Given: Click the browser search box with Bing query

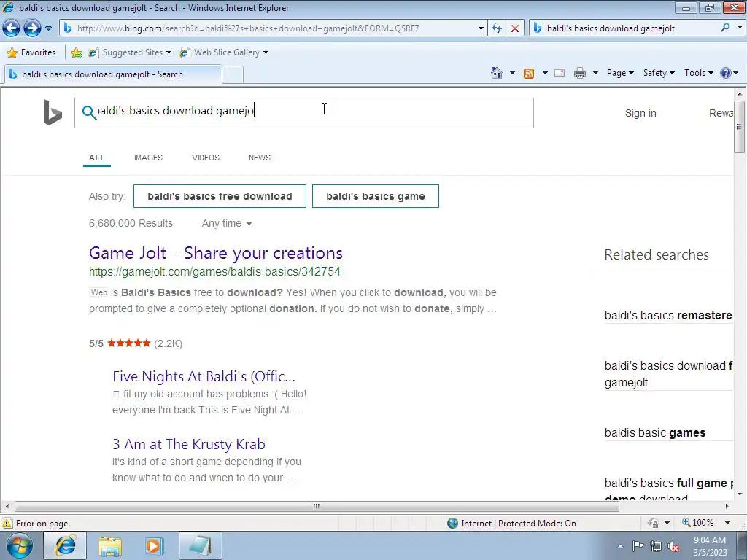Looking at the screenshot, I should click(x=631, y=28).
